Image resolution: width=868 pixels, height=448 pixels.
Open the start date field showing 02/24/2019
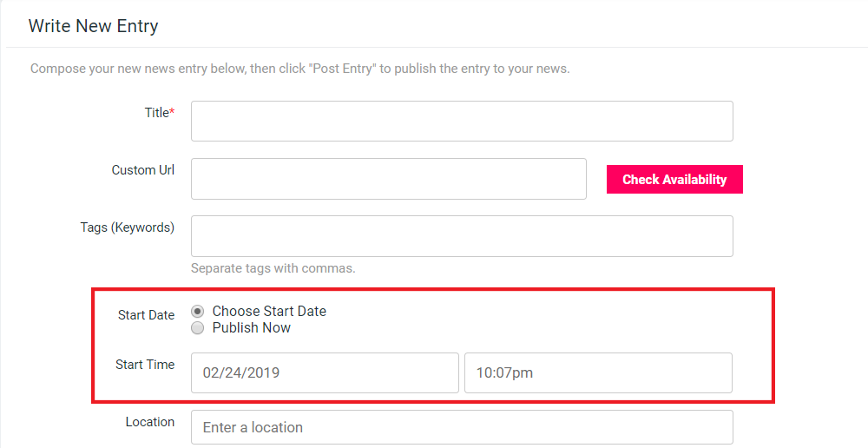(x=325, y=372)
